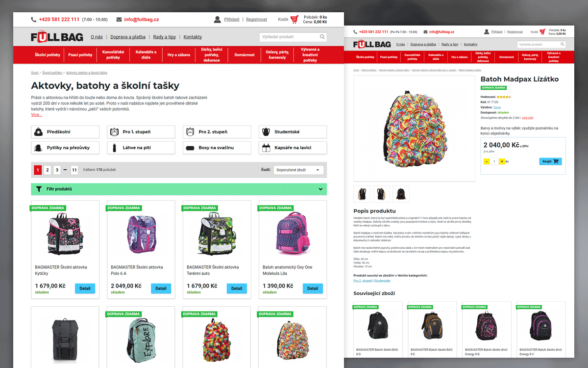Open the shopping cart icon on the left page

click(x=294, y=20)
